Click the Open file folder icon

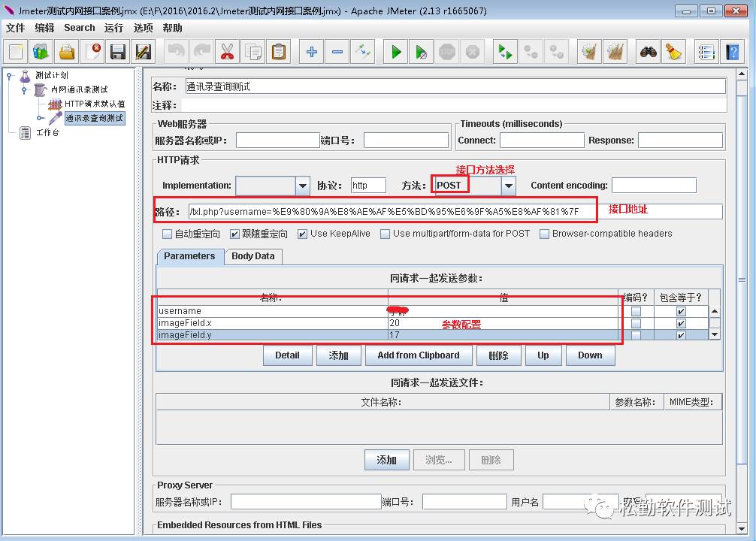point(67,52)
